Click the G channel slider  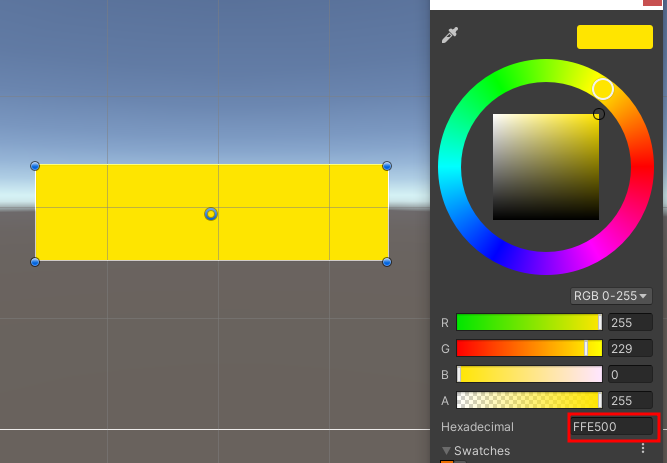point(529,348)
